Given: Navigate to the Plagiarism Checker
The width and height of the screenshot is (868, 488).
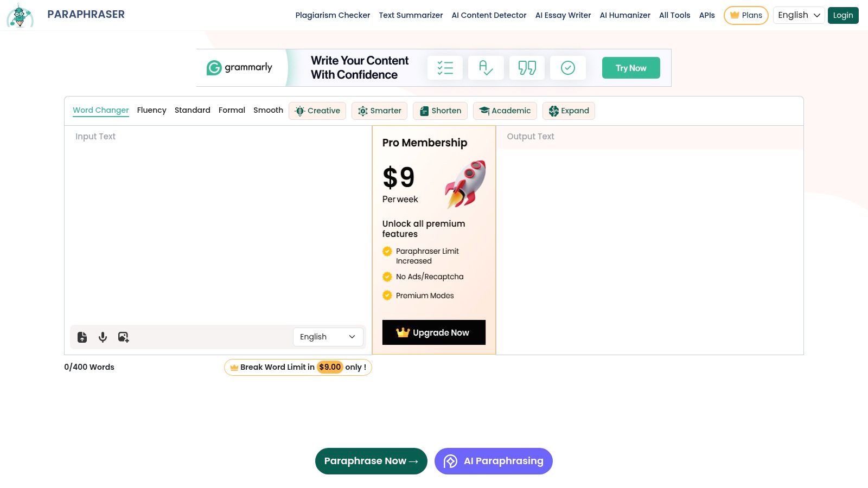Looking at the screenshot, I should pyautogui.click(x=333, y=15).
